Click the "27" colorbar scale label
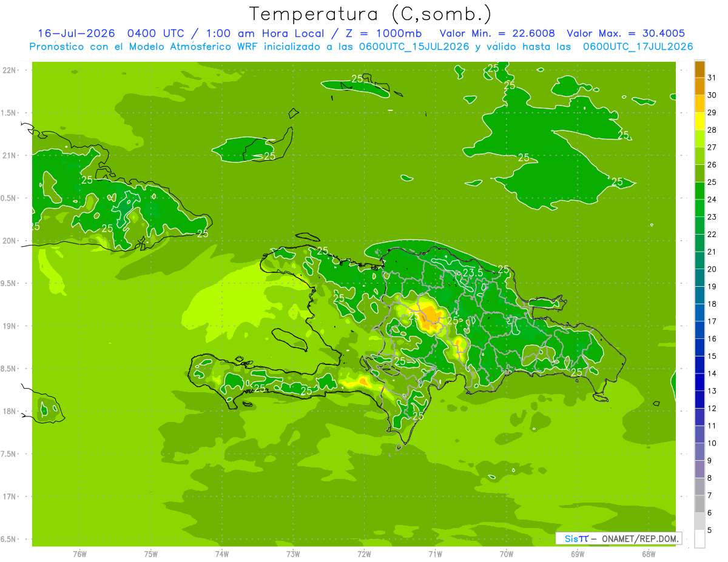This screenshot has height=562, width=728. (x=712, y=147)
